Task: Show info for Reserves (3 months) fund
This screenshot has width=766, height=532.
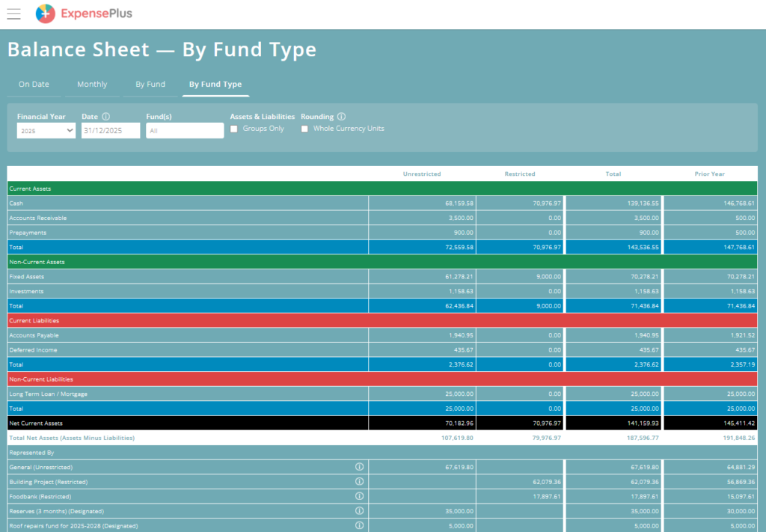Action: [x=359, y=511]
